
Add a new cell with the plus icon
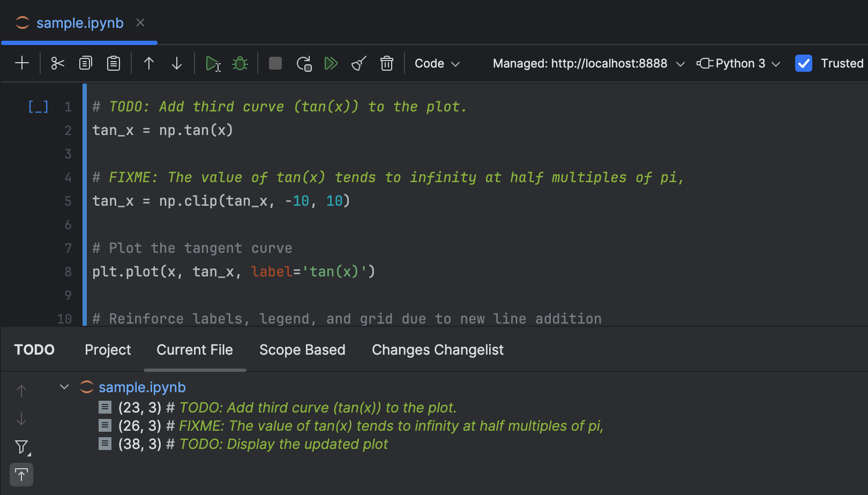pos(22,63)
